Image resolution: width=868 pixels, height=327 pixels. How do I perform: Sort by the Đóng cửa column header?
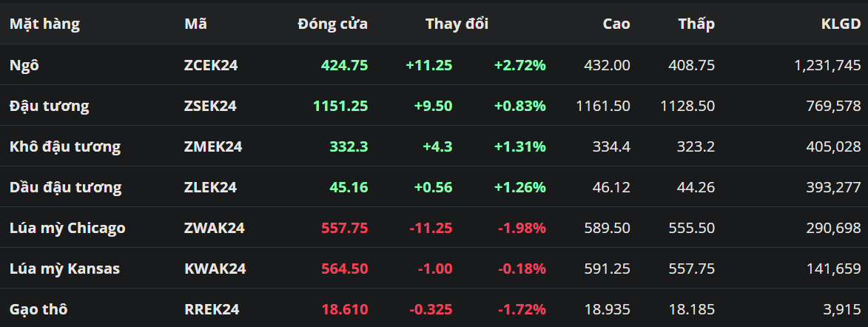(x=332, y=24)
